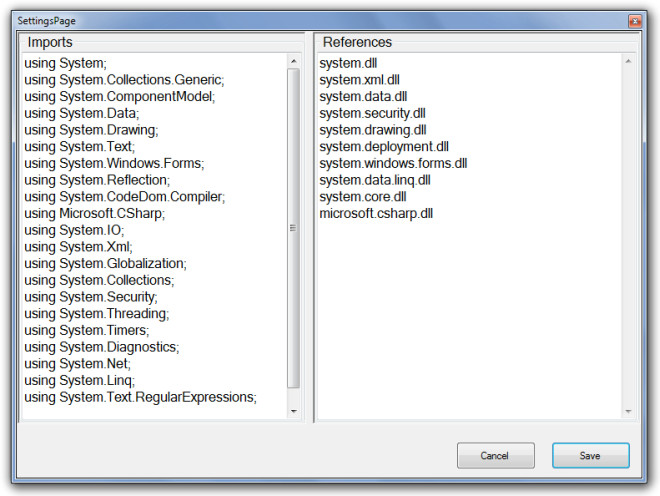
Task: Select 'using System.Windows.Forms;' line
Action: (114, 163)
